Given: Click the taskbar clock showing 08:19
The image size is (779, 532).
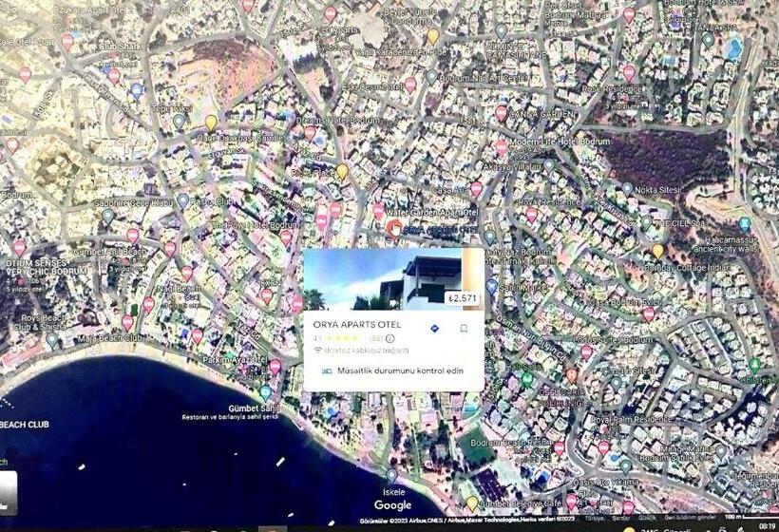Looking at the screenshot, I should coord(768,526).
